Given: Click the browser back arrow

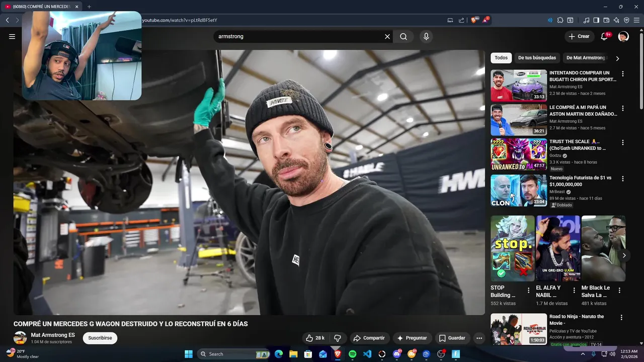Looking at the screenshot, I should pyautogui.click(x=7, y=20).
